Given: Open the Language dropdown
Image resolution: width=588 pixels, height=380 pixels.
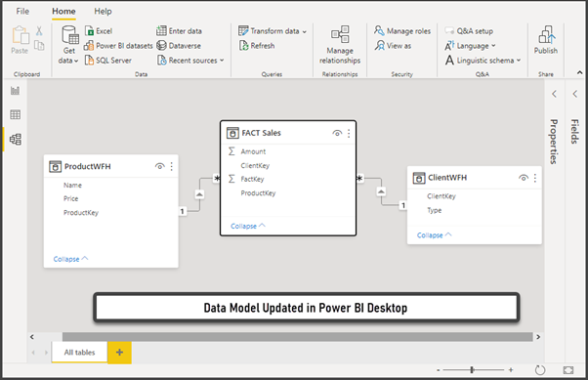Looking at the screenshot, I should (493, 45).
